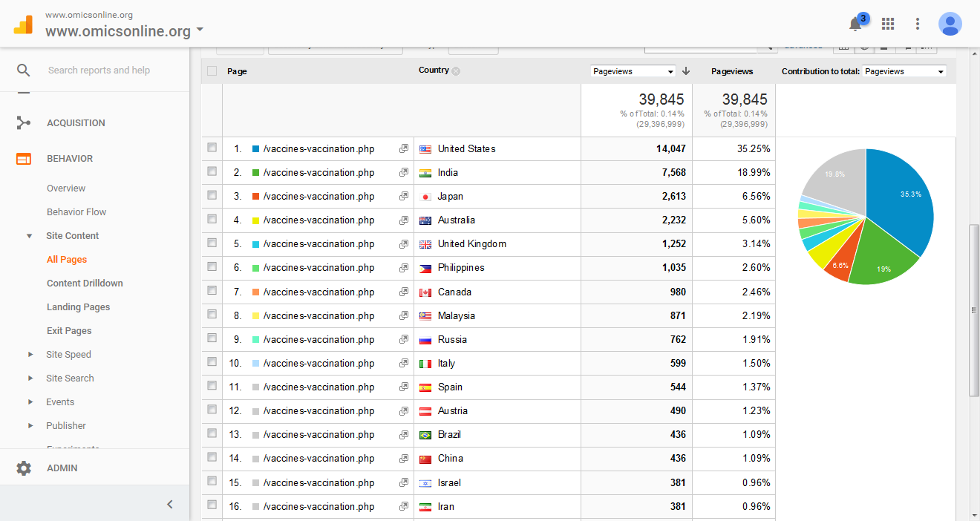Viewport: 980px width, 521px height.
Task: Open the Google apps grid
Action: click(888, 24)
